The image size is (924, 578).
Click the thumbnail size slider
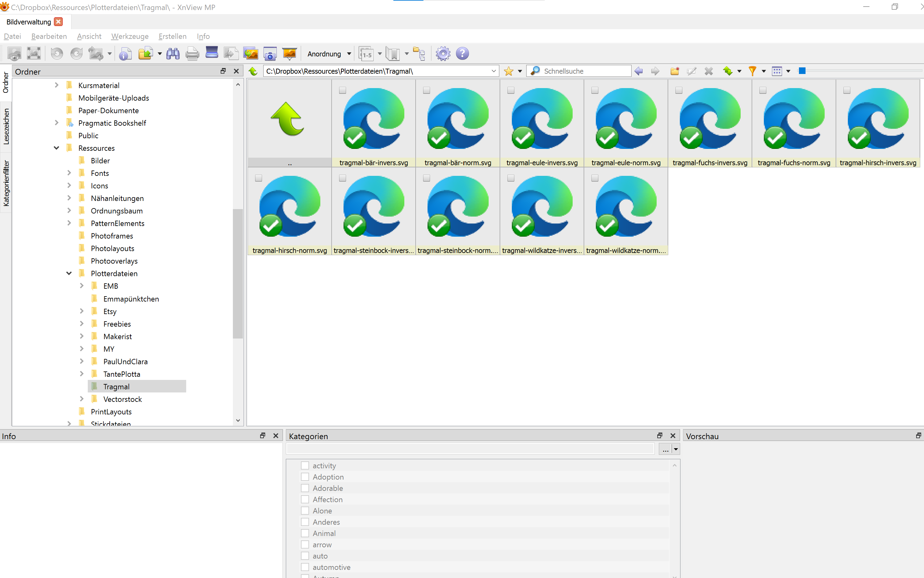tap(802, 71)
